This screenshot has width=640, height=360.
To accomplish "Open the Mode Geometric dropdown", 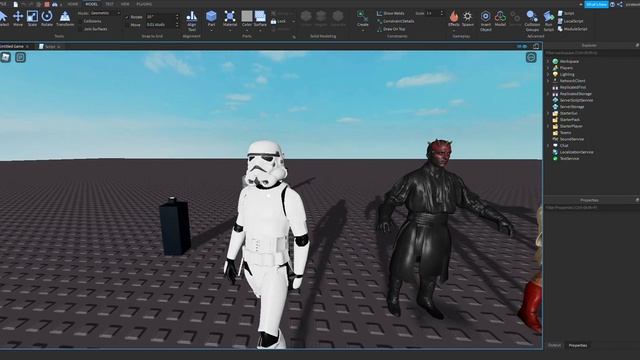I will coord(105,13).
